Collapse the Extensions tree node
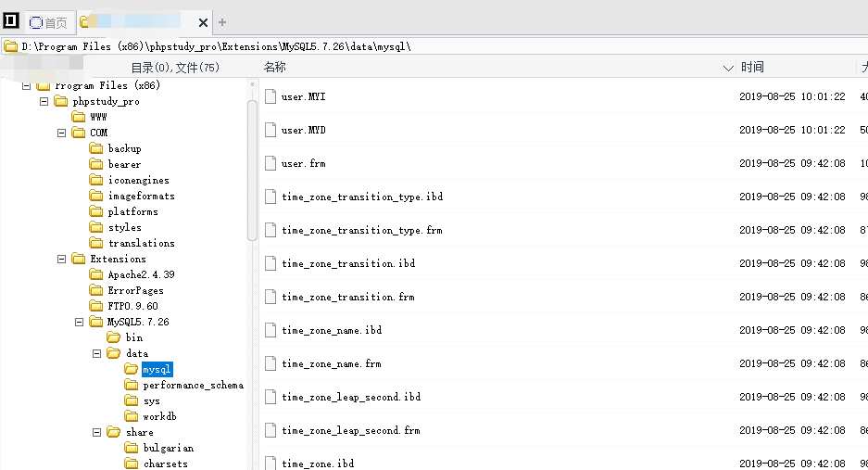Screen dimensions: 868x470 pos(61,259)
